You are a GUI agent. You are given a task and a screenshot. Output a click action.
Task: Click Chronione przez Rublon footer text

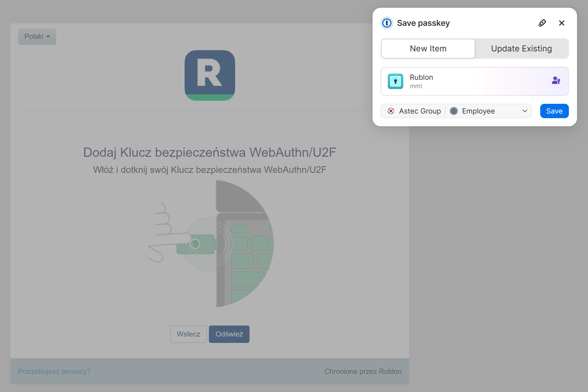(363, 371)
